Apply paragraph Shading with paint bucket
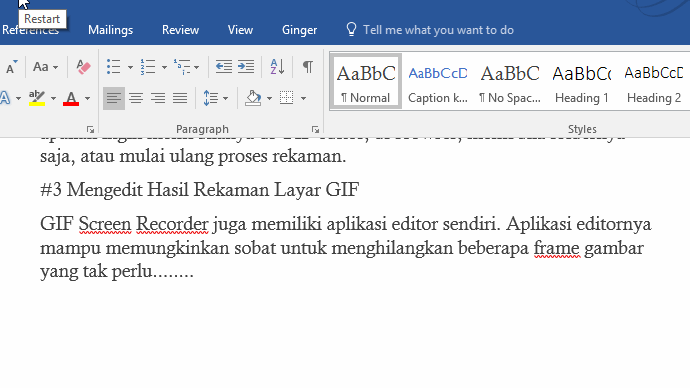The height and width of the screenshot is (388, 690). (x=253, y=98)
